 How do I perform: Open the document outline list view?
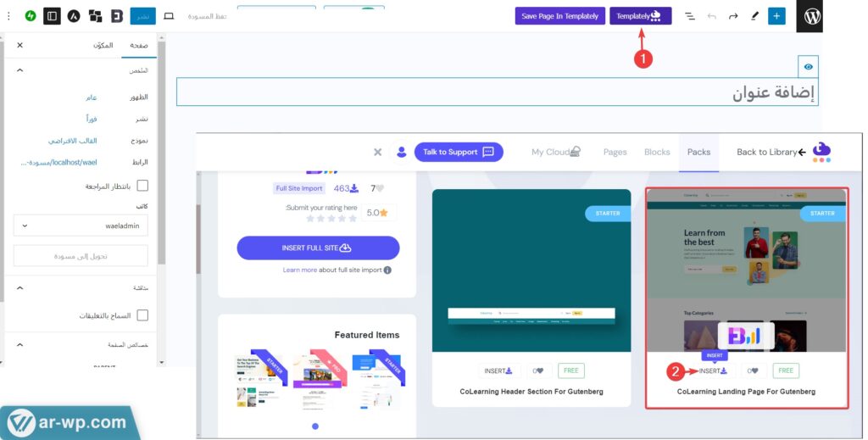pyautogui.click(x=690, y=16)
